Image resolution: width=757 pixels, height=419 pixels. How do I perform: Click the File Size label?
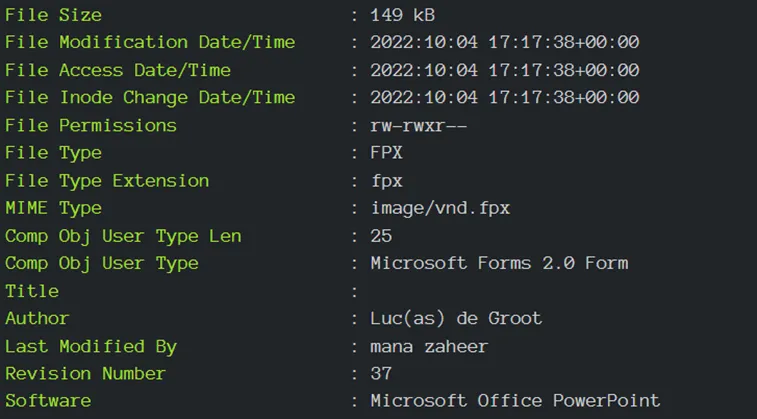coord(53,15)
